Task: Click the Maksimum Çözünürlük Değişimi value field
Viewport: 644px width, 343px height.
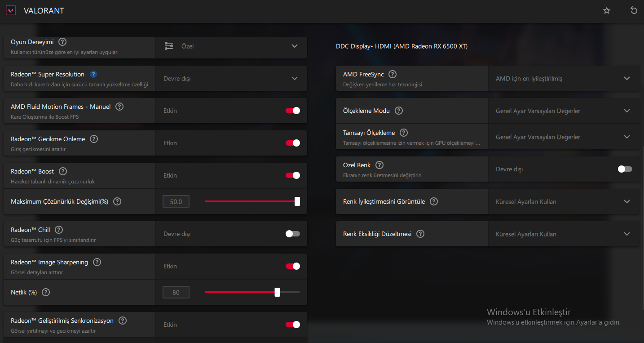Action: tap(176, 201)
